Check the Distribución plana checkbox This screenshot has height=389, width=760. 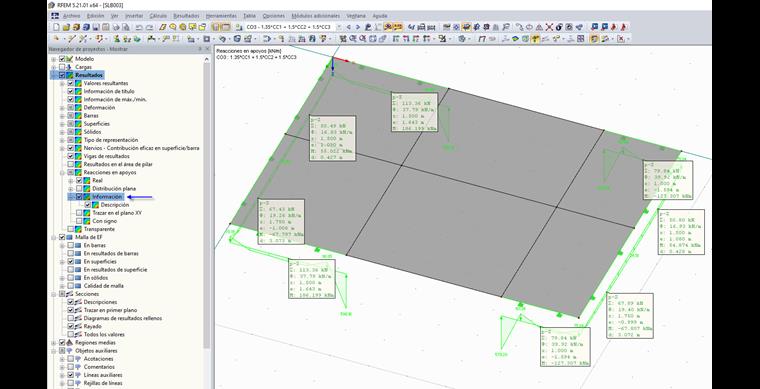(x=79, y=188)
